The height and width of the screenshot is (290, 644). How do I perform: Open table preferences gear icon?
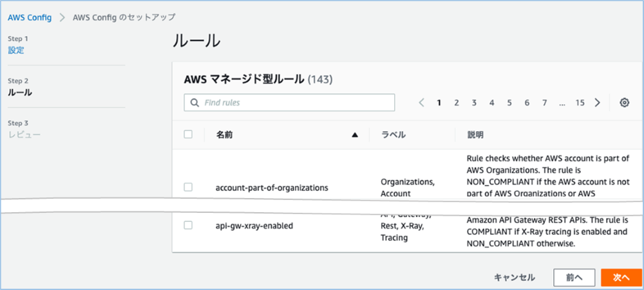coord(624,102)
